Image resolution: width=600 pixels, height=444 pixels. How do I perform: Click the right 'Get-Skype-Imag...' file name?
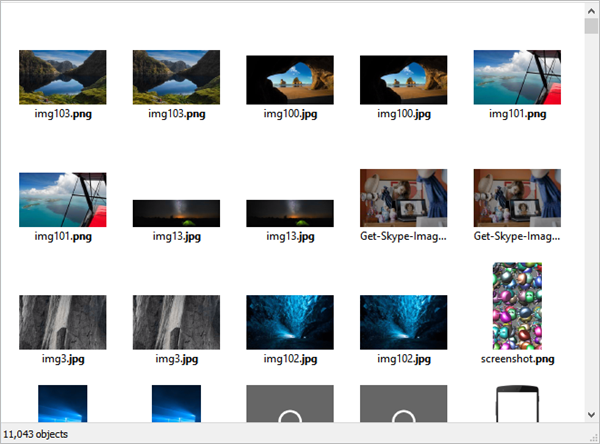click(x=517, y=236)
